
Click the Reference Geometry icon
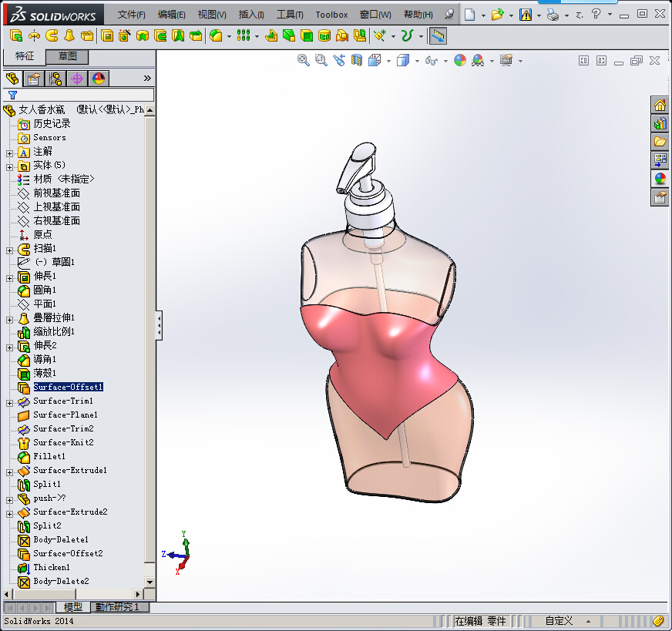[380, 36]
